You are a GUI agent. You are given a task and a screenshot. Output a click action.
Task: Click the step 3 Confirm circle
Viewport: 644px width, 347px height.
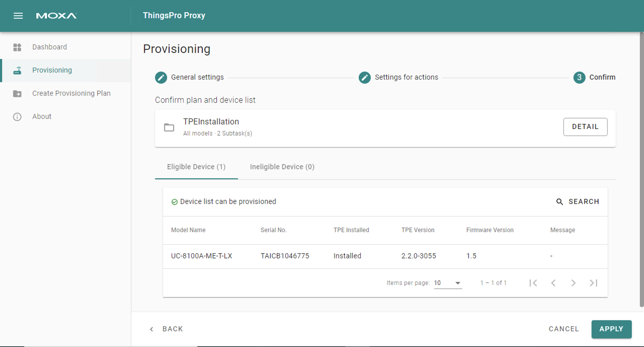click(x=579, y=77)
